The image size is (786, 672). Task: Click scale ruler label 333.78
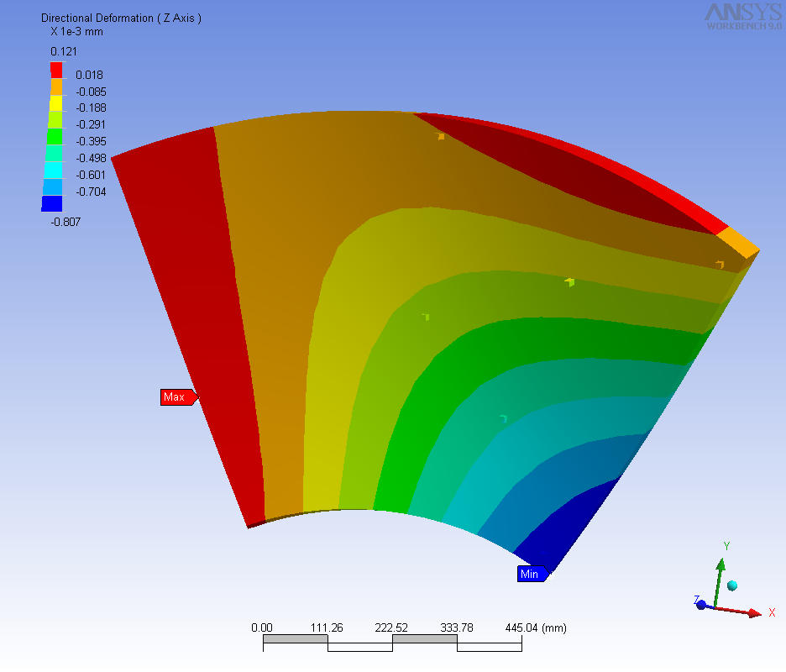(x=457, y=627)
